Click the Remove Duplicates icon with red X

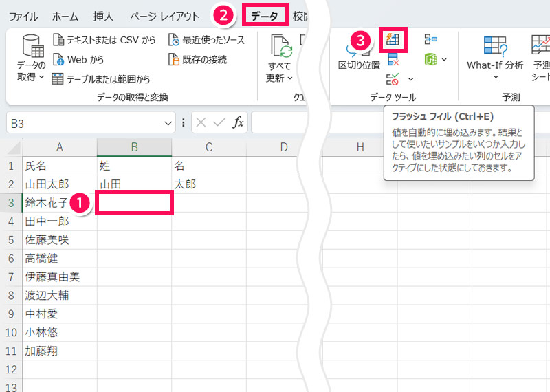click(393, 60)
